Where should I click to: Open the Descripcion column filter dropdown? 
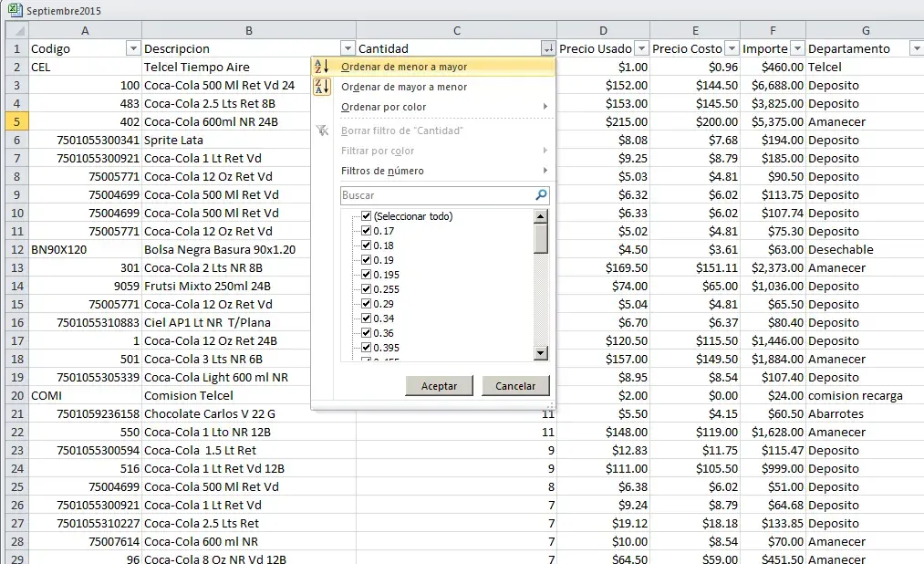[347, 48]
